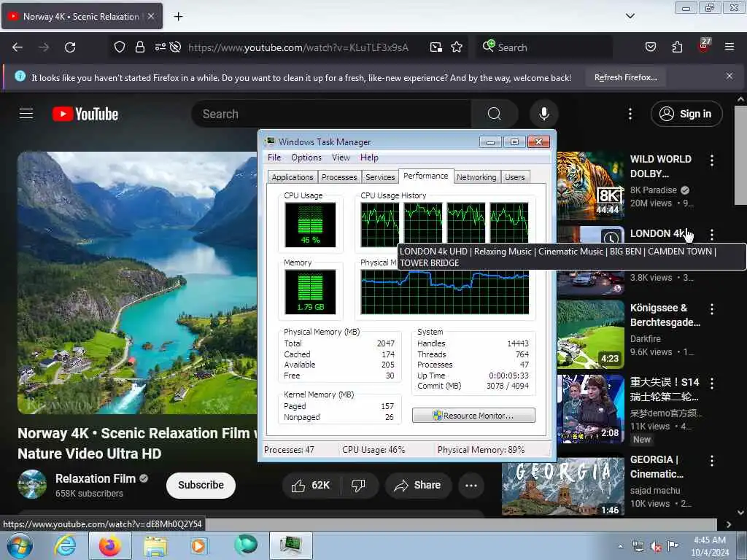Open options for Königssee video
The image size is (747, 560).
coord(712,309)
